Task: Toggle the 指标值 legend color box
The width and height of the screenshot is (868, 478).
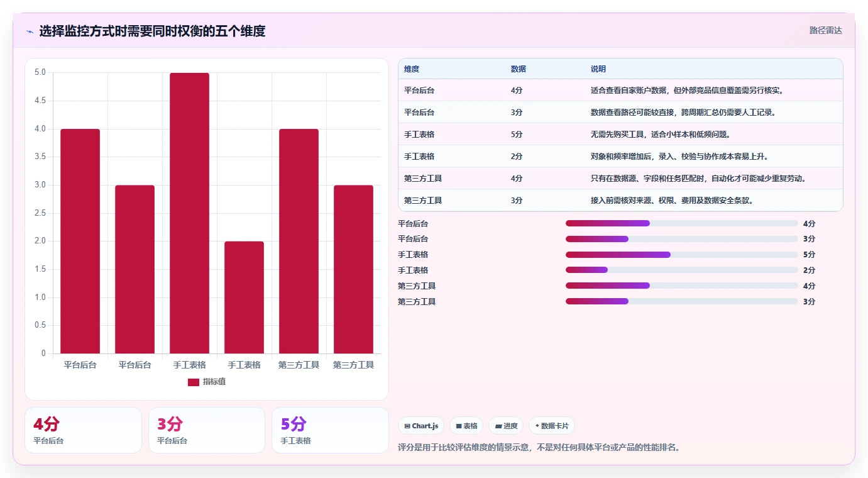Action: [x=194, y=382]
